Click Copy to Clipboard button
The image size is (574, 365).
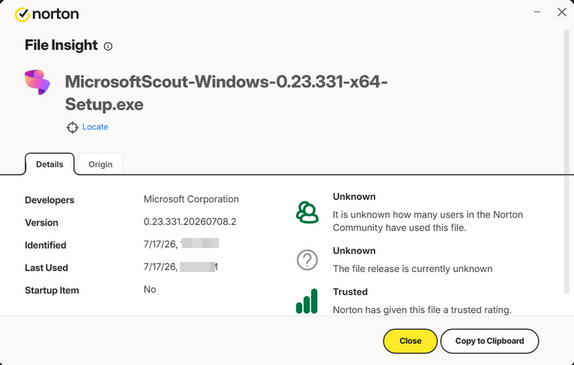click(489, 341)
